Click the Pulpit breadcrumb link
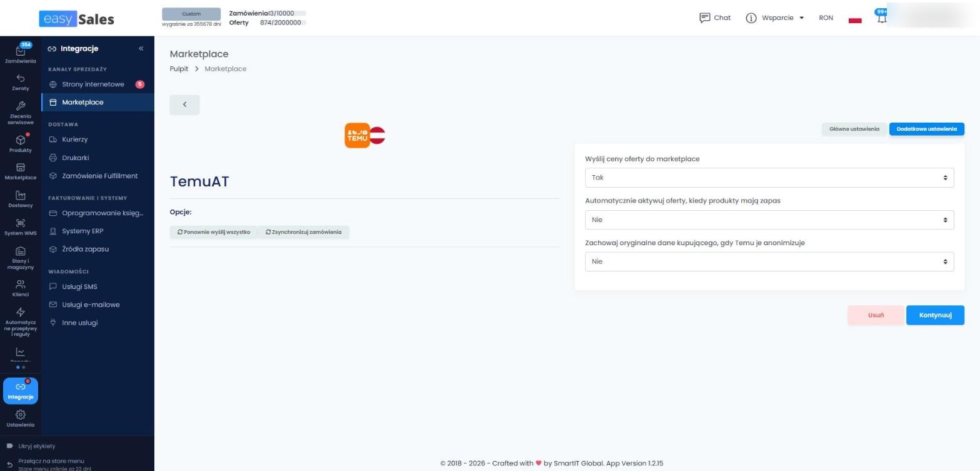Screen dimensions: 980x471 click(179, 69)
